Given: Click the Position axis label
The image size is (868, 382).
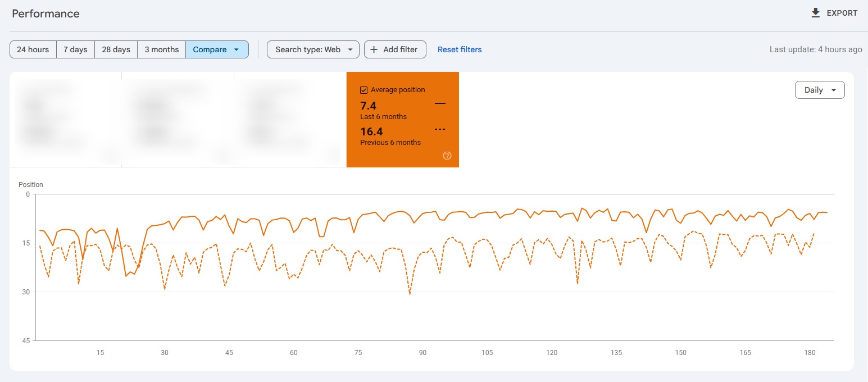Looking at the screenshot, I should (x=31, y=185).
